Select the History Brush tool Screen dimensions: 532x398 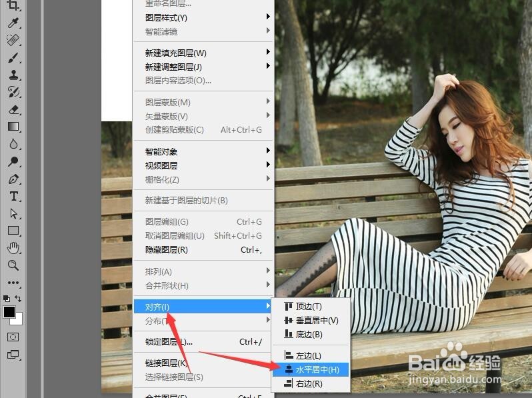(13, 92)
